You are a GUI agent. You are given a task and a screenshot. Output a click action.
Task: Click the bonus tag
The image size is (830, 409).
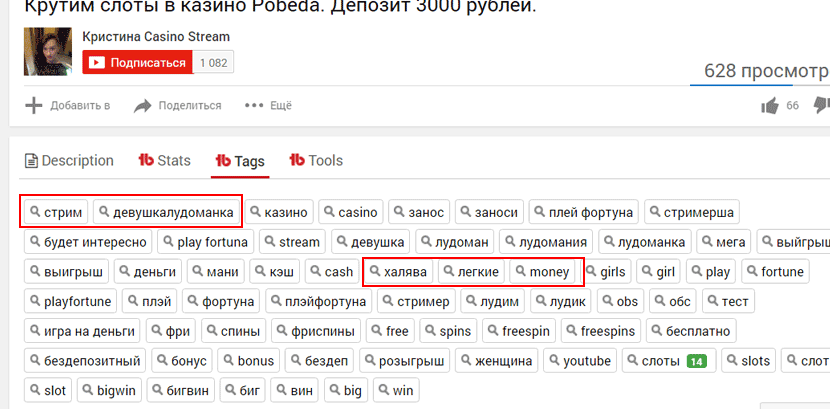(248, 360)
